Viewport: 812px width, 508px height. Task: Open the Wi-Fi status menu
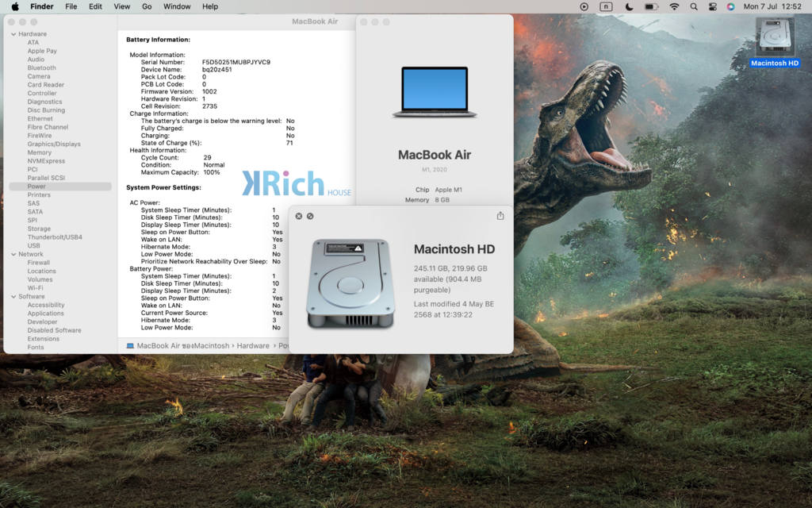[x=674, y=6]
